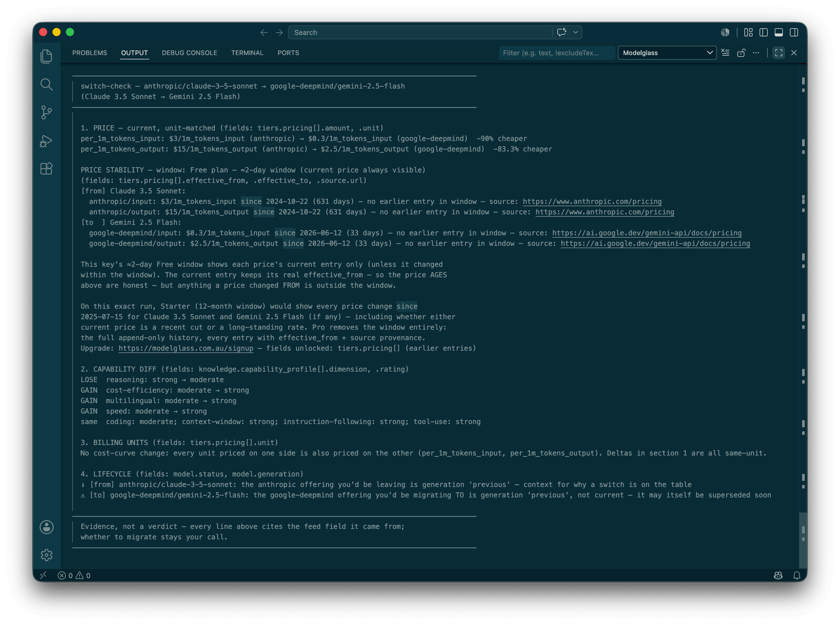Open the Explorer view in activity bar
840x625 pixels.
point(46,57)
